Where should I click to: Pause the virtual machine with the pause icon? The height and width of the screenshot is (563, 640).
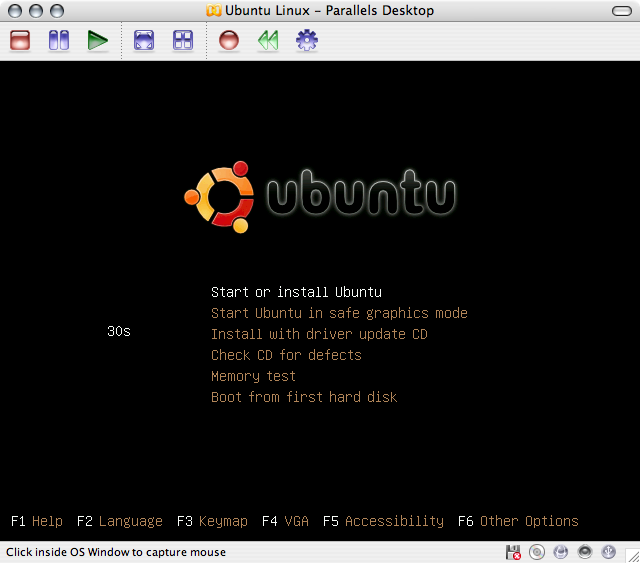point(59,40)
